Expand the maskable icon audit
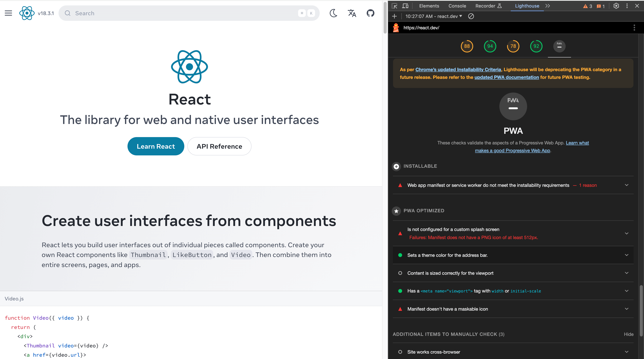This screenshot has width=644, height=359. (513, 309)
